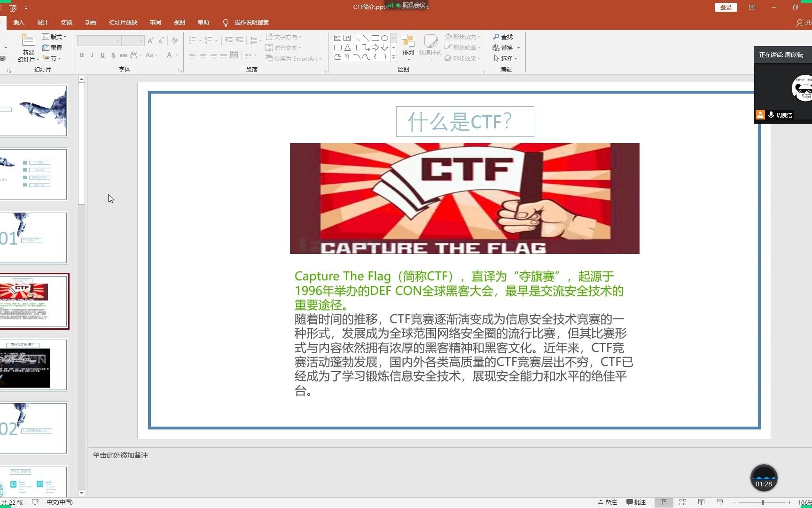Expand the shapes gallery with the More arrow
The width and height of the screenshot is (812, 508).
(x=393, y=57)
